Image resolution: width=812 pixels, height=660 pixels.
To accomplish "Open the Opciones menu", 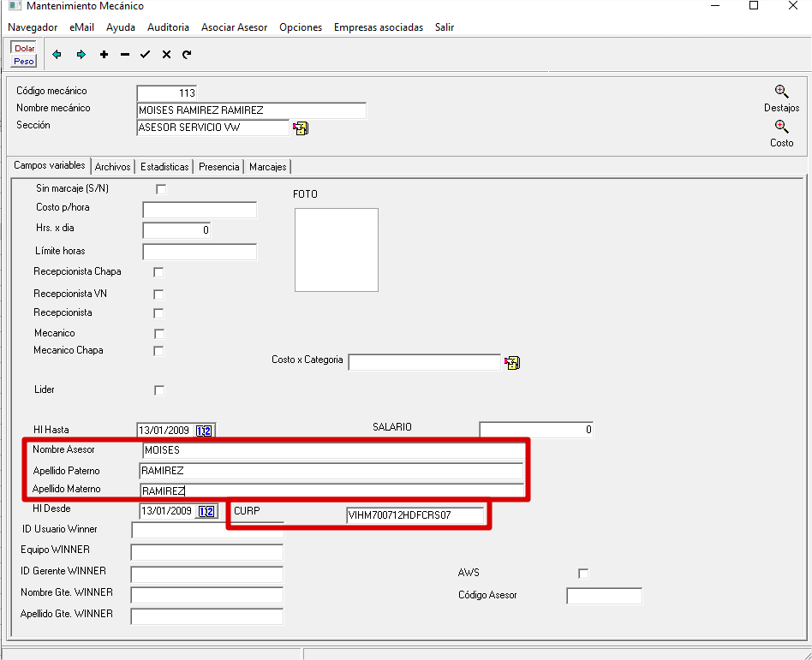I will click(301, 27).
